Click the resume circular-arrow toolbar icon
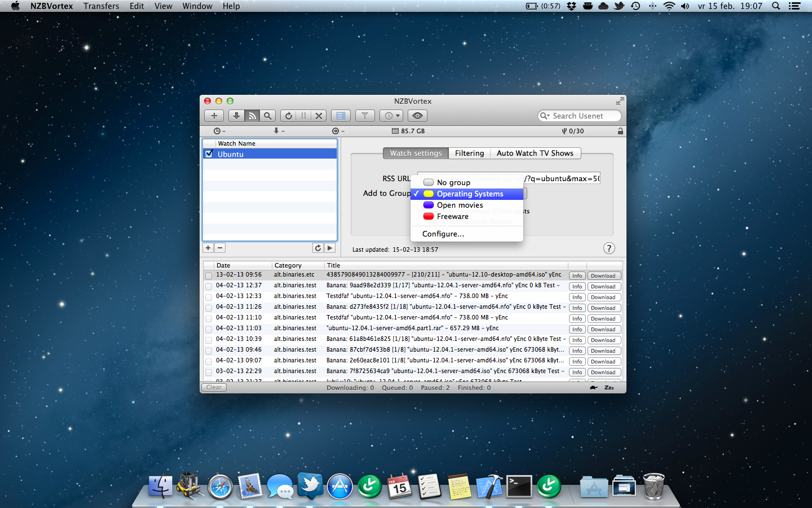This screenshot has width=812, height=508. (288, 116)
